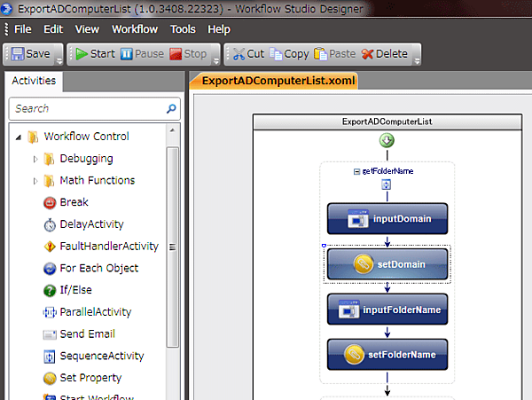Select the Set Property label
Viewport: 532px width, 400px height.
pyautogui.click(x=90, y=378)
